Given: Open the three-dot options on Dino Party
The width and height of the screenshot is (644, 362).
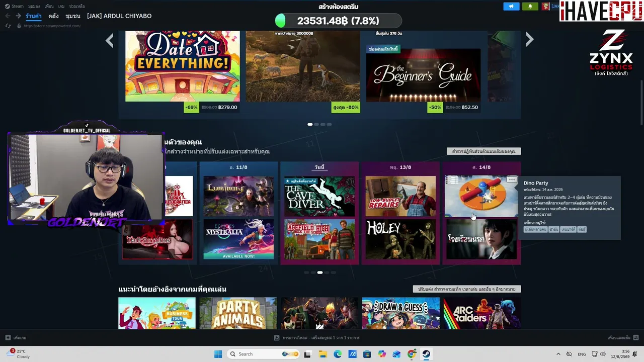Looking at the screenshot, I should pos(512,179).
